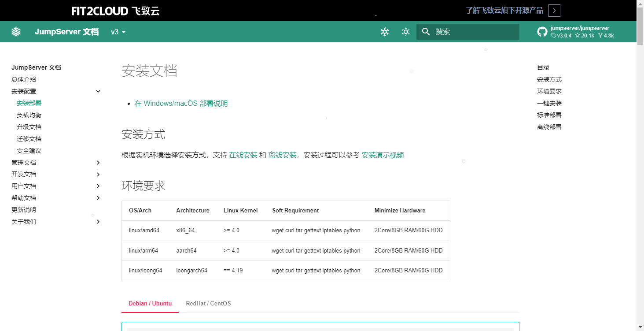Open the GitHub octocat icon
This screenshot has width=644, height=331.
(542, 32)
